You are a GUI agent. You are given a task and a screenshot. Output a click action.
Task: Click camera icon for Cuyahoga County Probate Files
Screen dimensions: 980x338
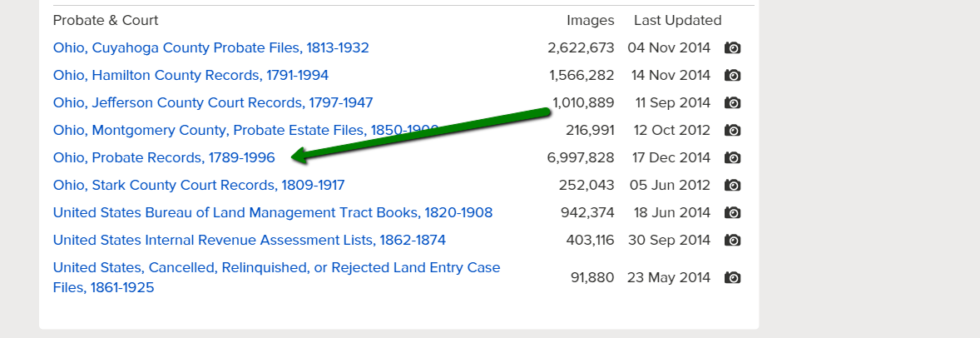pyautogui.click(x=732, y=48)
